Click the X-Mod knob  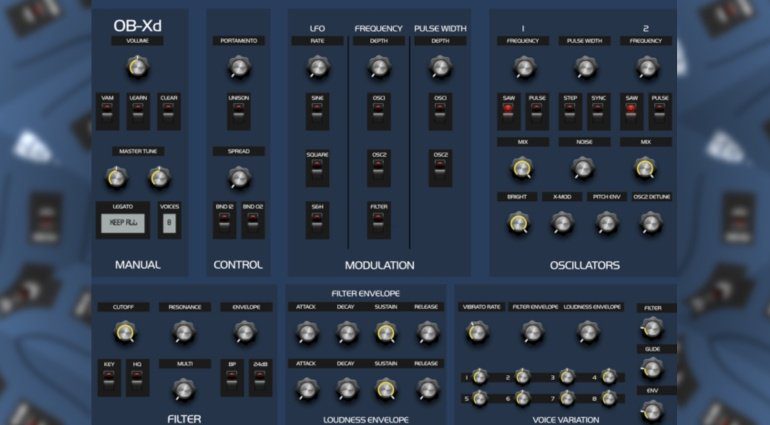[x=563, y=222]
